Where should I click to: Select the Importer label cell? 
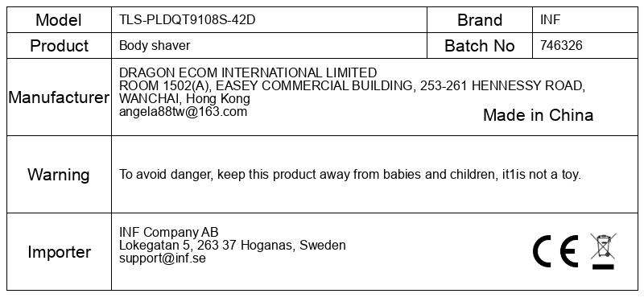59,251
